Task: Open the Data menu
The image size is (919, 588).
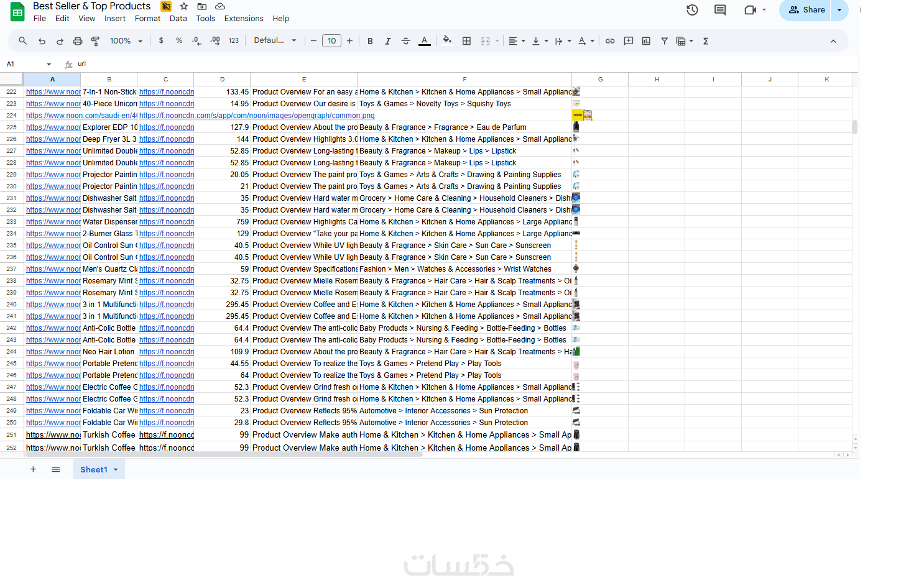Action: click(178, 19)
